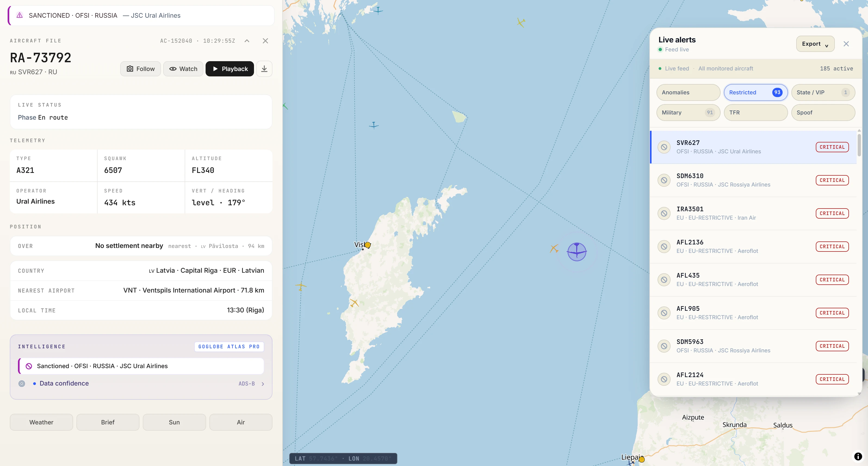This screenshot has width=868, height=466.
Task: Click the live alerts list scrollbar
Action: click(859, 145)
